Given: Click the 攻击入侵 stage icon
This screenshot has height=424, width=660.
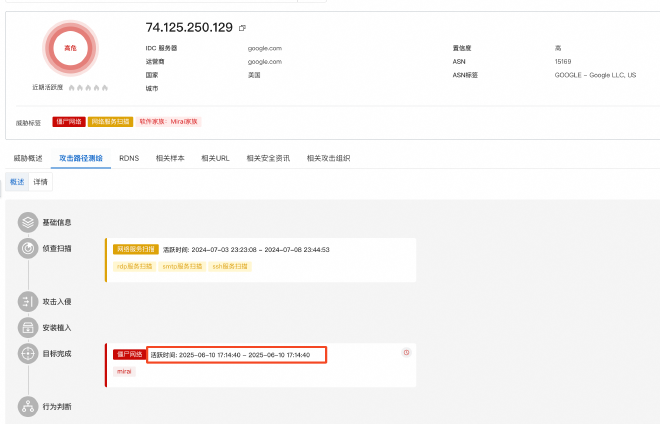Looking at the screenshot, I should [x=28, y=301].
